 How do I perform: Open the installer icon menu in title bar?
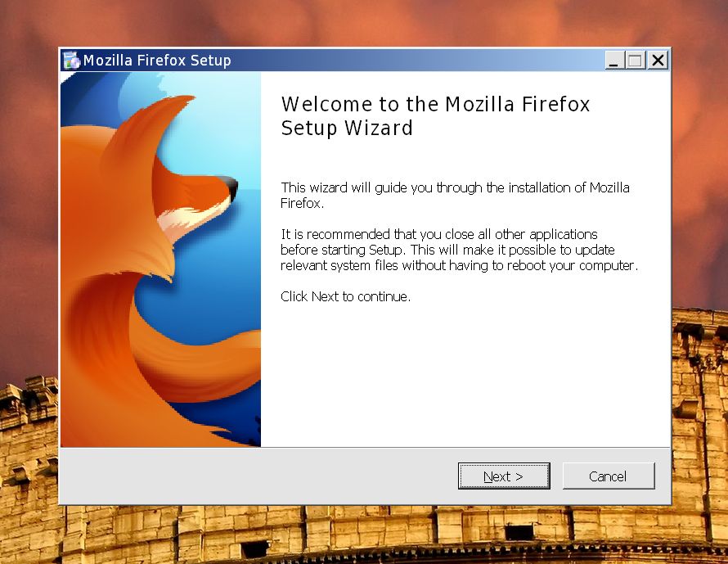[71, 61]
